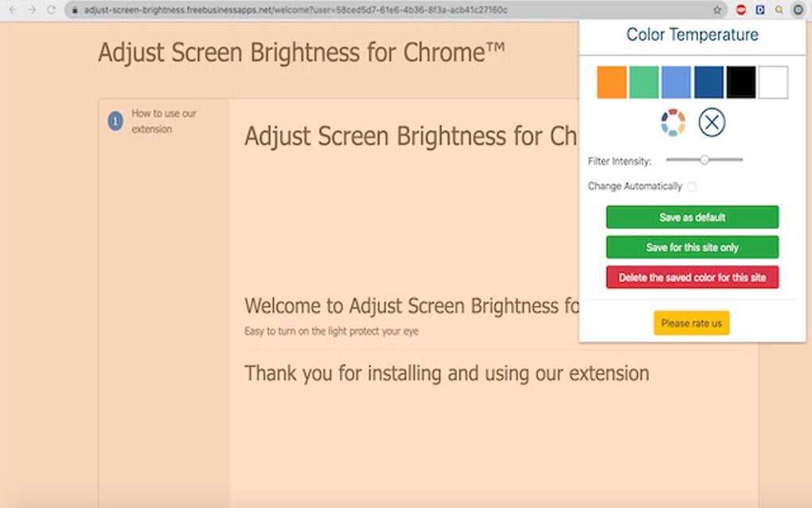Click Save for this site only
Screen dimensions: 812x508
(693, 247)
